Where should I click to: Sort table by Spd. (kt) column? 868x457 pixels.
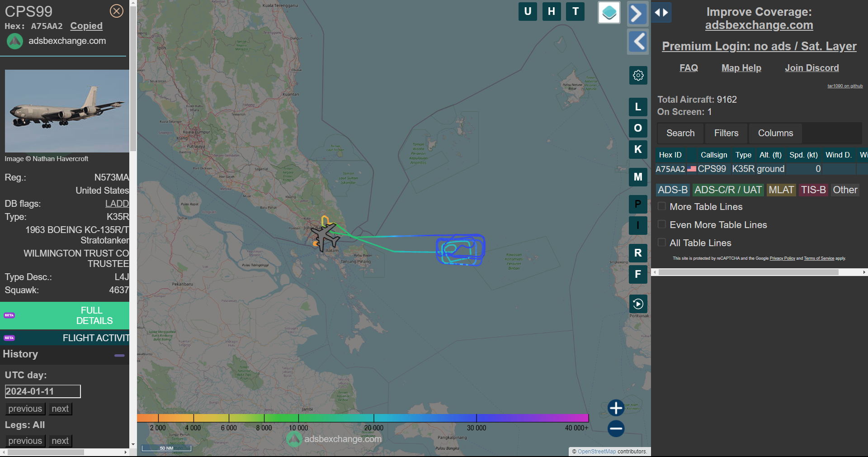pos(803,155)
